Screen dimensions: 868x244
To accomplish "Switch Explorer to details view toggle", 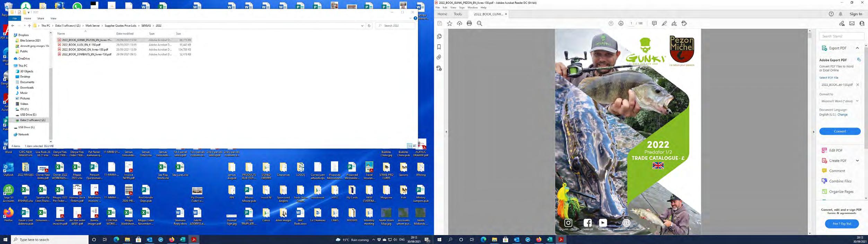I will pos(410,146).
